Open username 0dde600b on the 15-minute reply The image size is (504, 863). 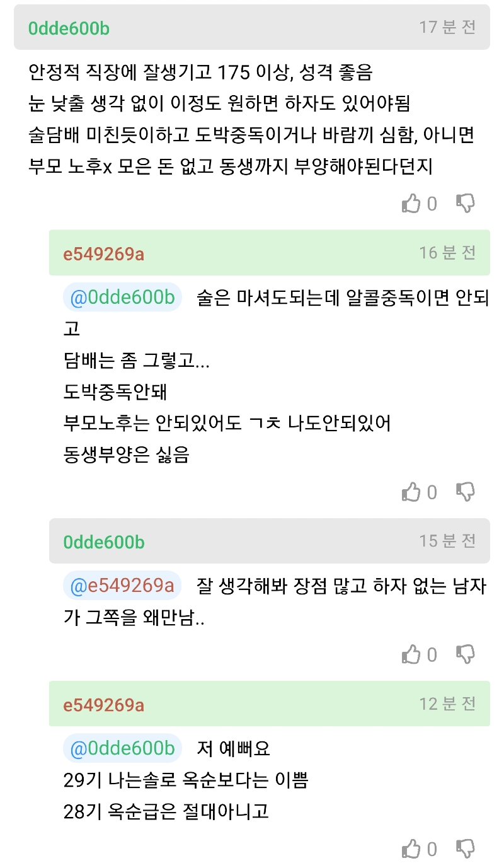[x=104, y=542]
